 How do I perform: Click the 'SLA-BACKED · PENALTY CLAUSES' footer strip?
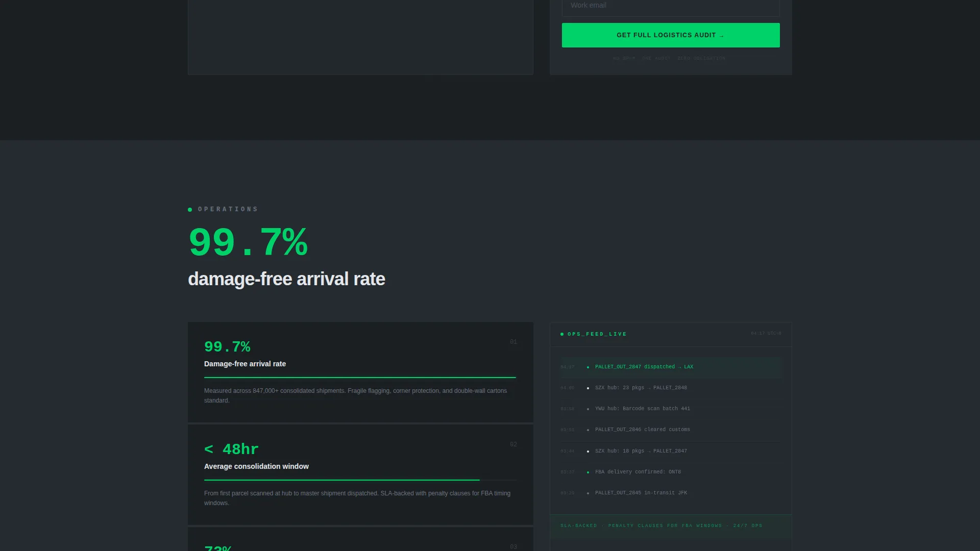tap(671, 527)
